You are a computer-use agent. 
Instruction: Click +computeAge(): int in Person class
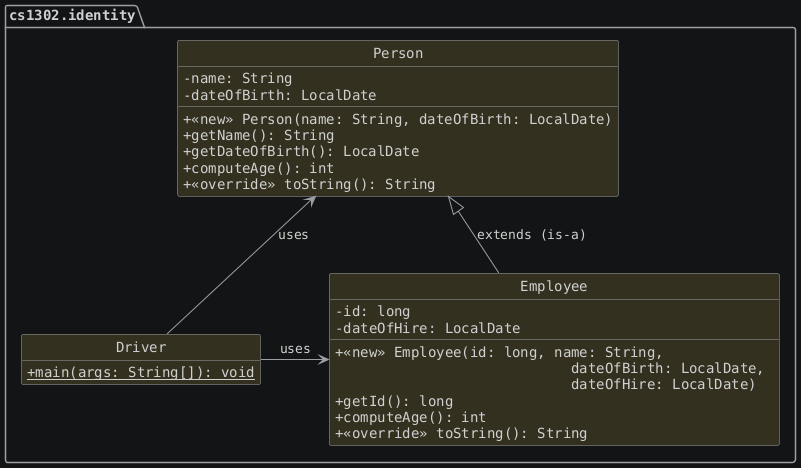(x=258, y=168)
